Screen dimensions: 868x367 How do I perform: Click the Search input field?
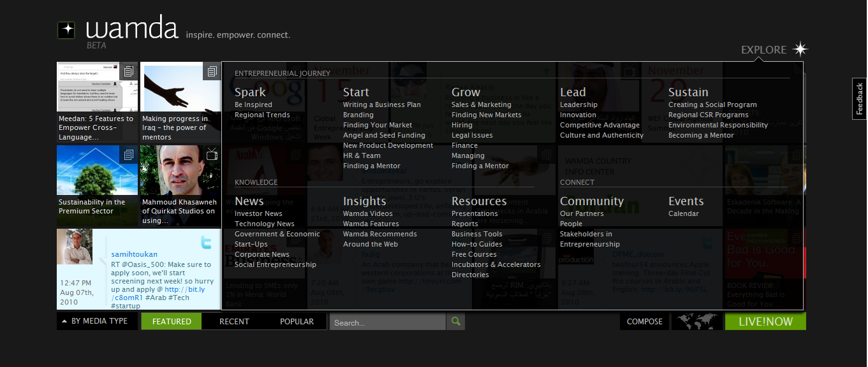388,322
